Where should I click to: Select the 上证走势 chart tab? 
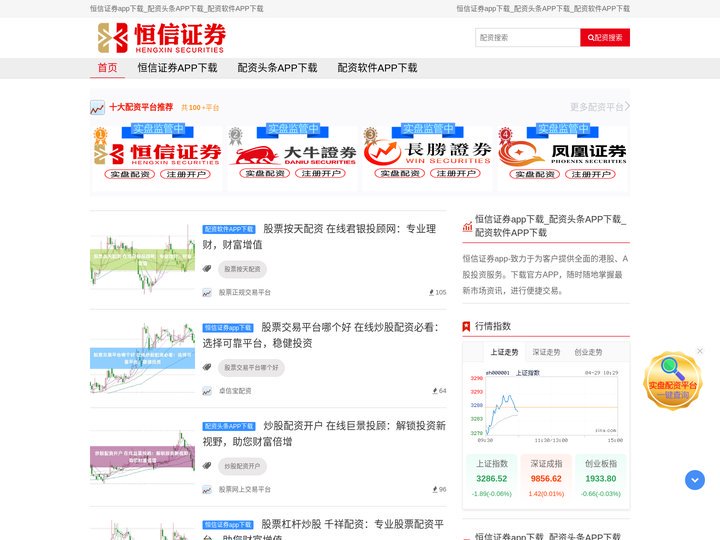504,352
